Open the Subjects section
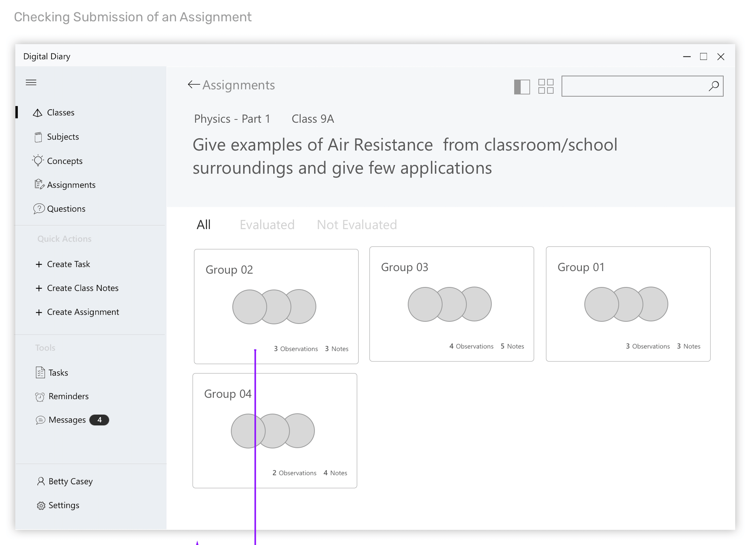 63,137
